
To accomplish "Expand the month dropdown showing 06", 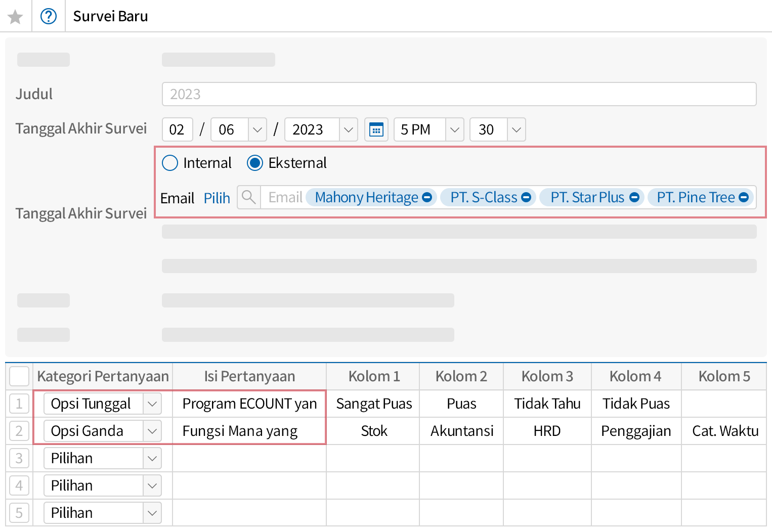I will coord(257,130).
